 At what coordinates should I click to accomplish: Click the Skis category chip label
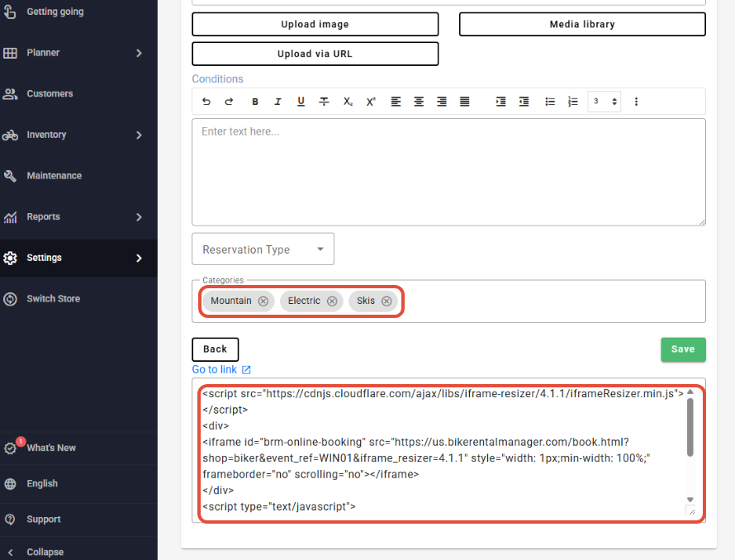click(366, 301)
